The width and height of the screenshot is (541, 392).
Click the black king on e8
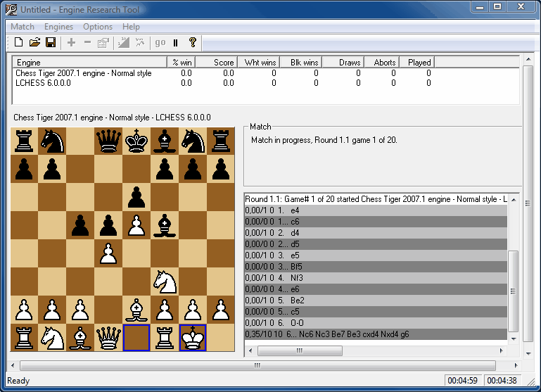(136, 141)
